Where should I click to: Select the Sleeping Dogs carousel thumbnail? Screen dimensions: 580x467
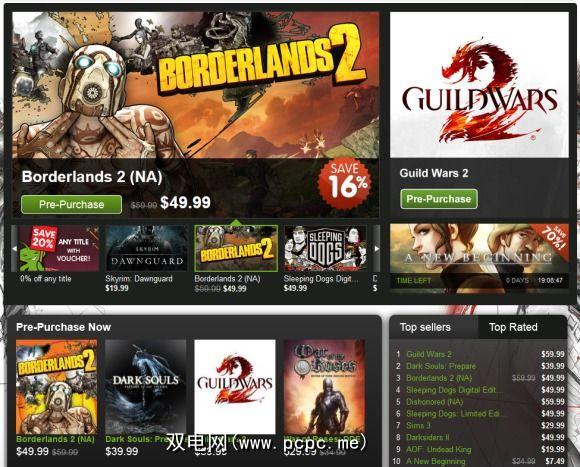(325, 248)
